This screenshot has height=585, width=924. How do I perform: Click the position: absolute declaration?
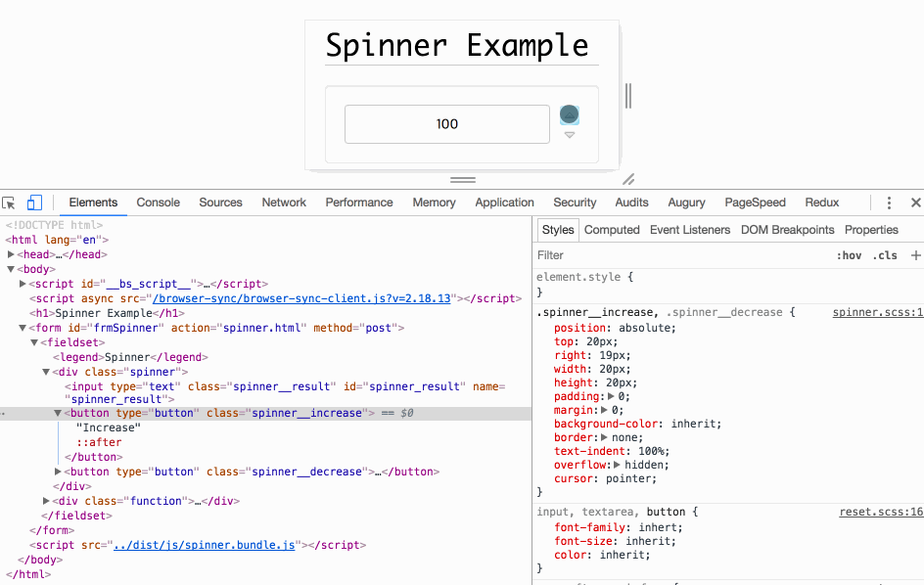click(x=615, y=328)
